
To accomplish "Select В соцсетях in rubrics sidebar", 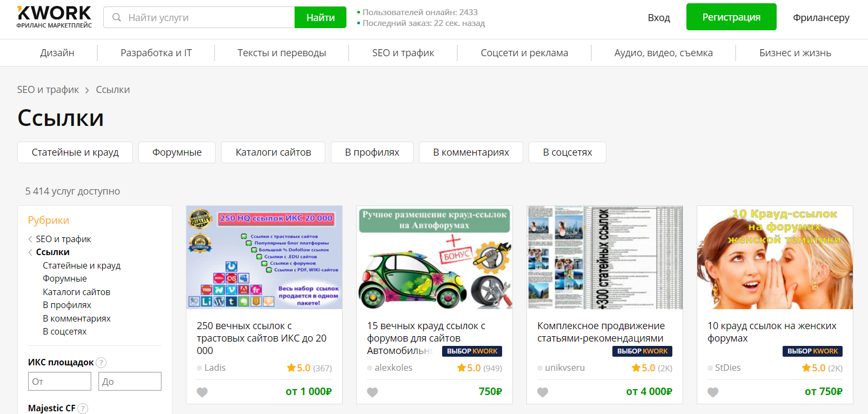I will (x=65, y=331).
